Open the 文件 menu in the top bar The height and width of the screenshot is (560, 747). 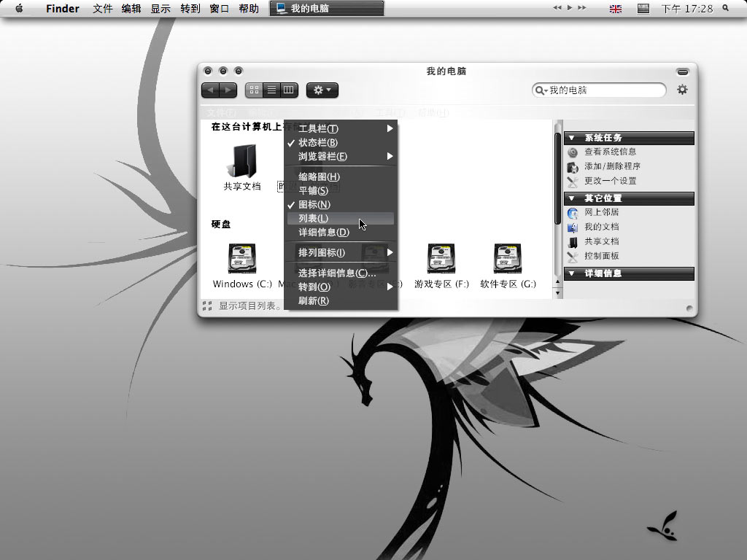[102, 9]
